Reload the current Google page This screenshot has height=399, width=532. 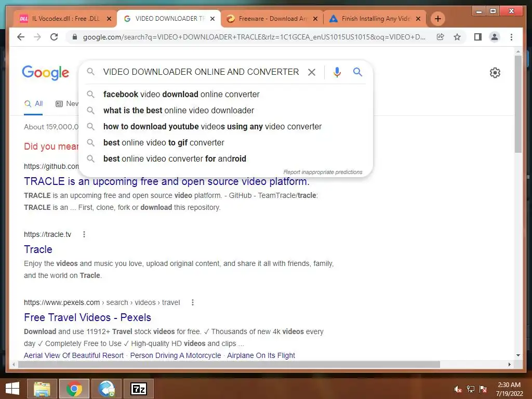[54, 37]
